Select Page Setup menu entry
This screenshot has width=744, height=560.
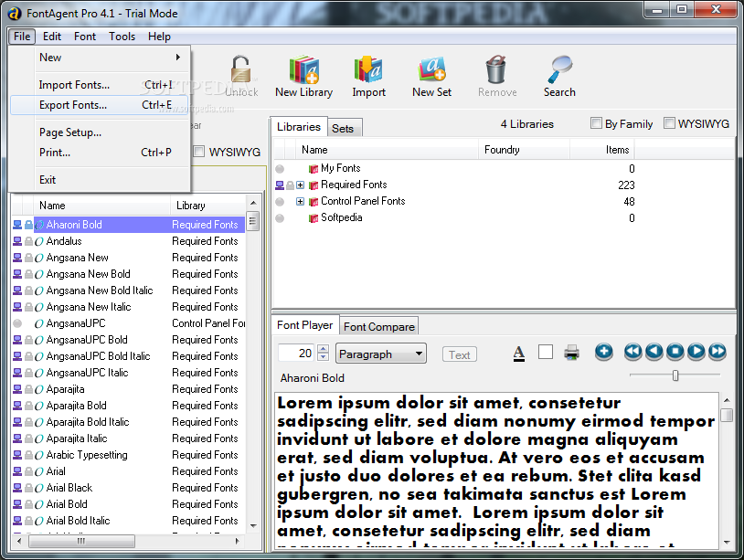pyautogui.click(x=99, y=132)
